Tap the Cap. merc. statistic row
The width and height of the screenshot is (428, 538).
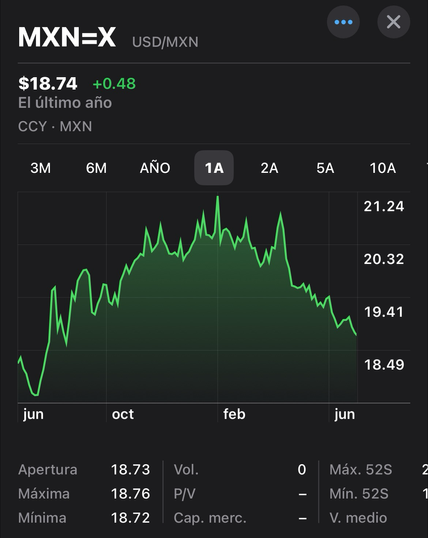[x=240, y=518]
